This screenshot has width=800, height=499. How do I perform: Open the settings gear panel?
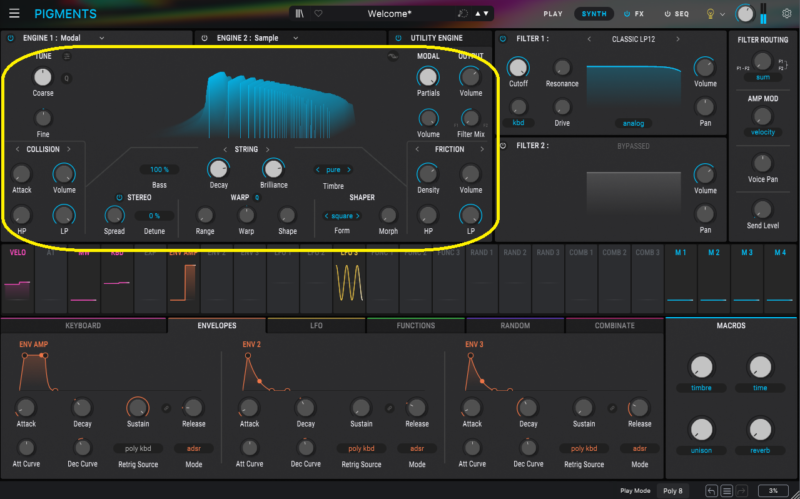[x=787, y=14]
